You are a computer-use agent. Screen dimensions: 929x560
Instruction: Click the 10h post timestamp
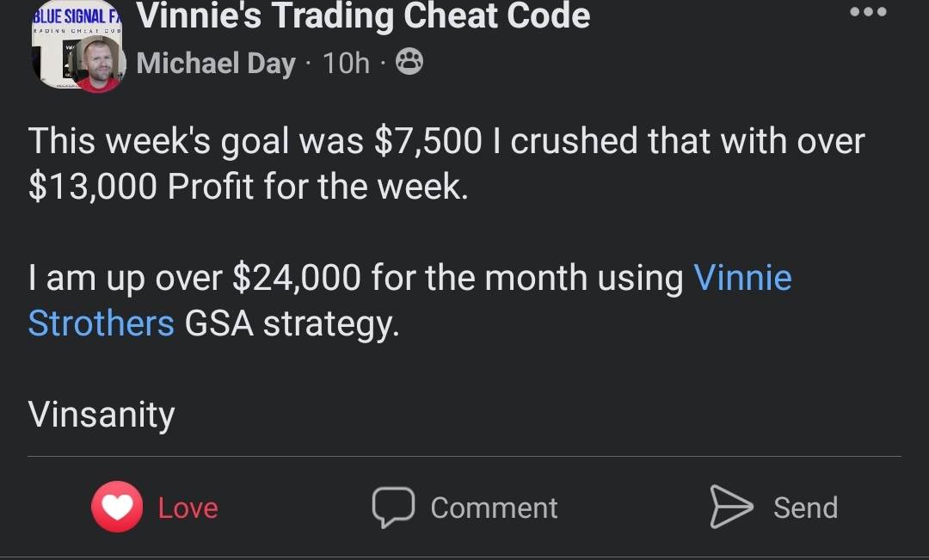click(x=346, y=63)
